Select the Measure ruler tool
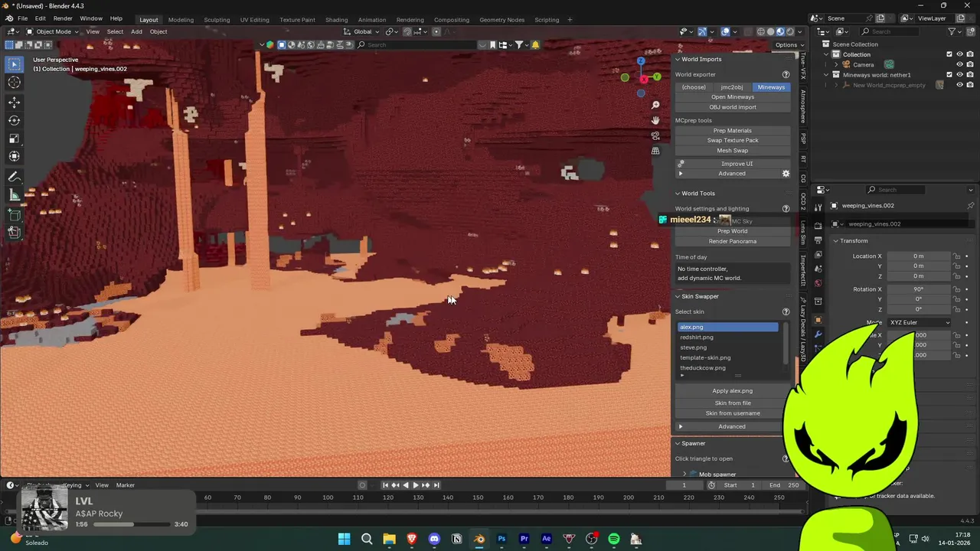Viewport: 980px width, 551px height. 14,194
